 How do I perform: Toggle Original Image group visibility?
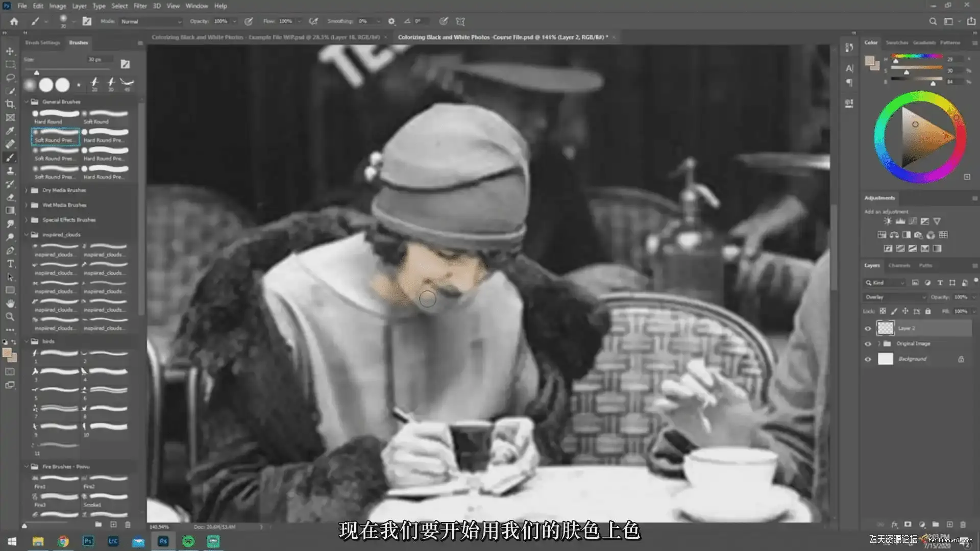[x=868, y=344]
